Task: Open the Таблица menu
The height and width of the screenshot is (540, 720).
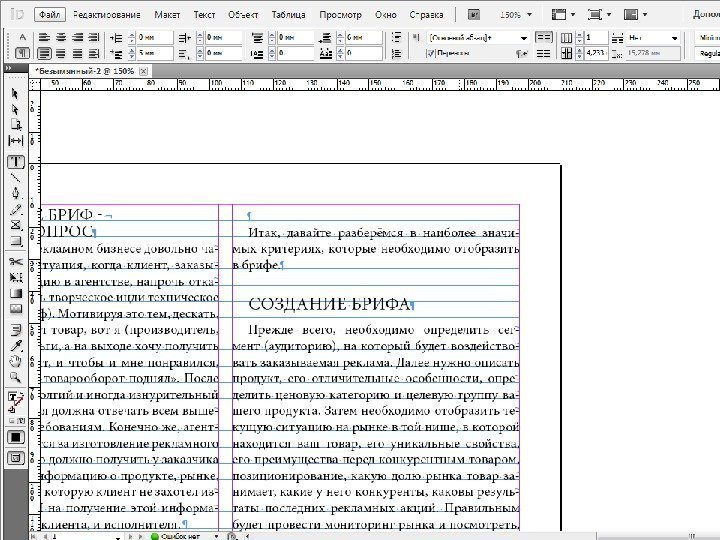Action: coord(289,16)
